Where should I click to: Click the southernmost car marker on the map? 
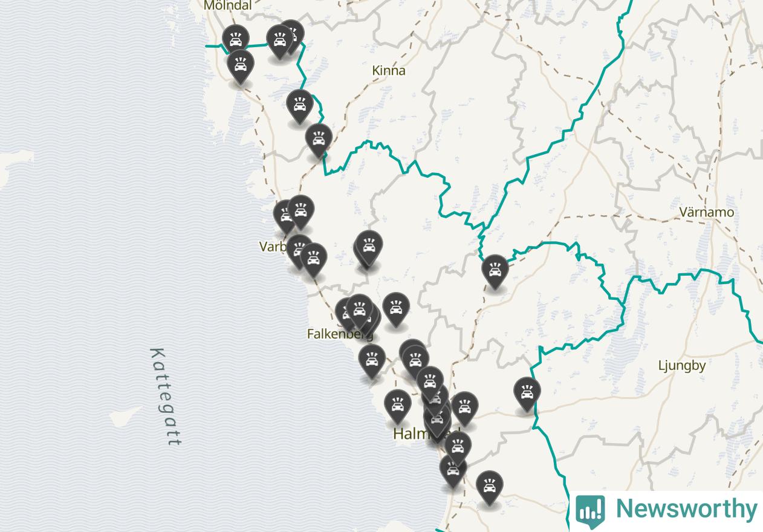pyautogui.click(x=489, y=487)
